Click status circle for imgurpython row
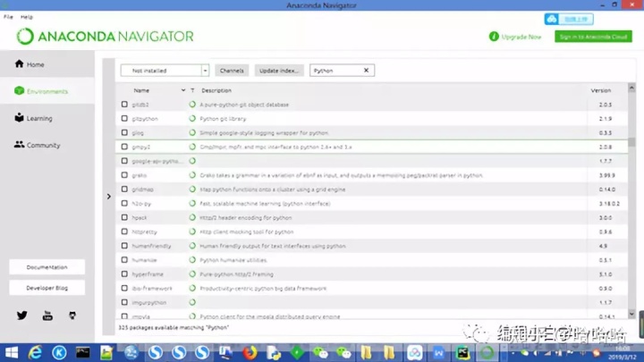Image resolution: width=644 pixels, height=362 pixels. (192, 302)
